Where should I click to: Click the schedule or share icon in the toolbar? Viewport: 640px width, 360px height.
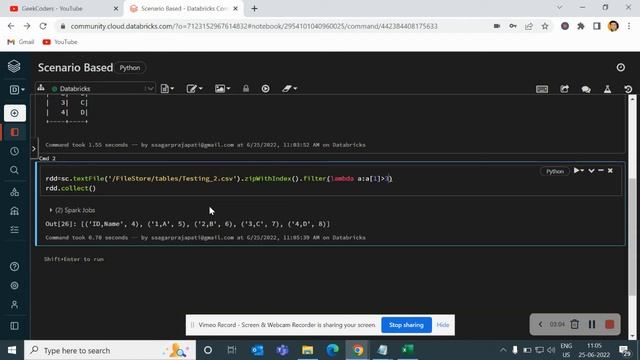click(564, 89)
